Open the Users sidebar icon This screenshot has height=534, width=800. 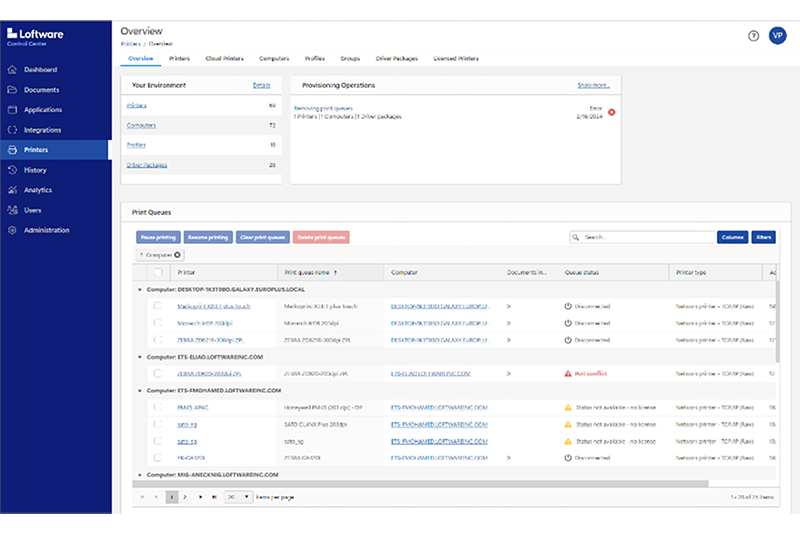(x=13, y=210)
